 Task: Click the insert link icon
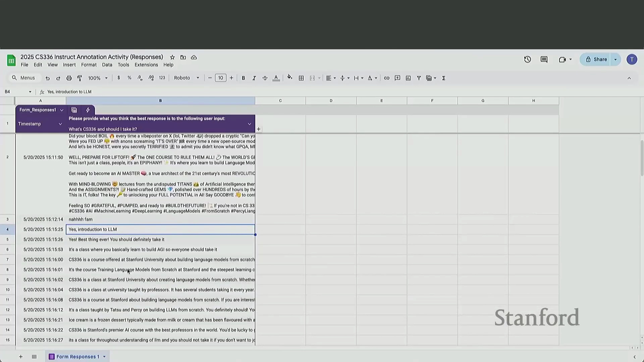click(x=386, y=78)
